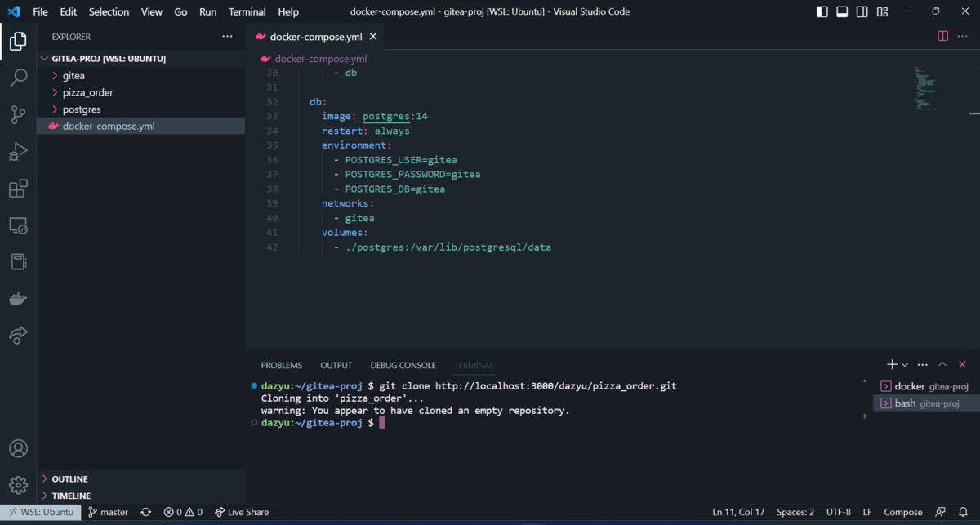Screen dimensions: 980x525
Task: Click the Compose language mode
Action: pyautogui.click(x=903, y=512)
